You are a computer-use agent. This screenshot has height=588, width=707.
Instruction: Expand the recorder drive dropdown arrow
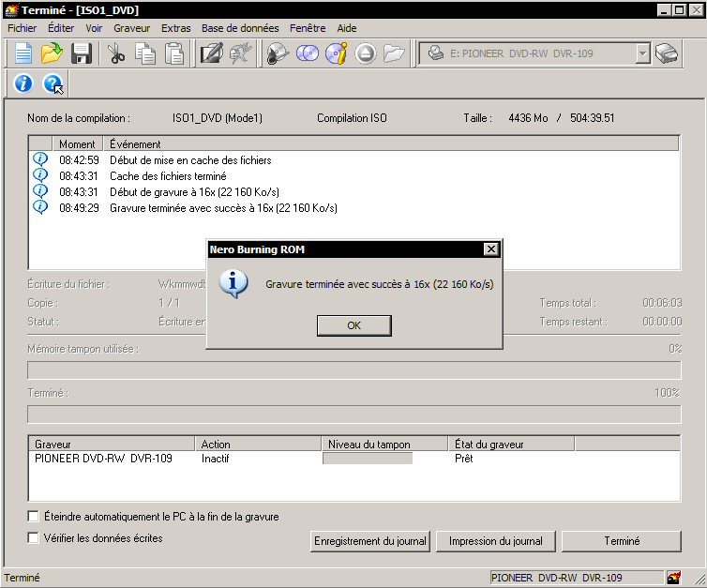pos(642,53)
